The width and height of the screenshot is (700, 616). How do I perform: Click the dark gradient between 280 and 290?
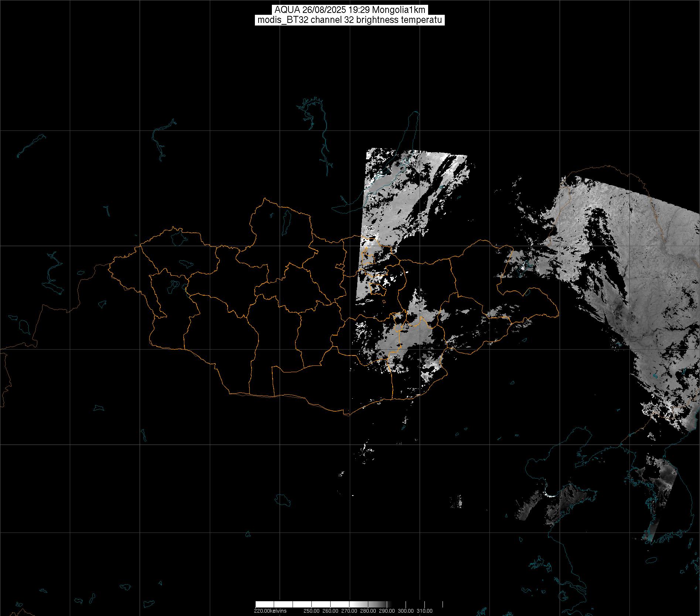(377, 604)
